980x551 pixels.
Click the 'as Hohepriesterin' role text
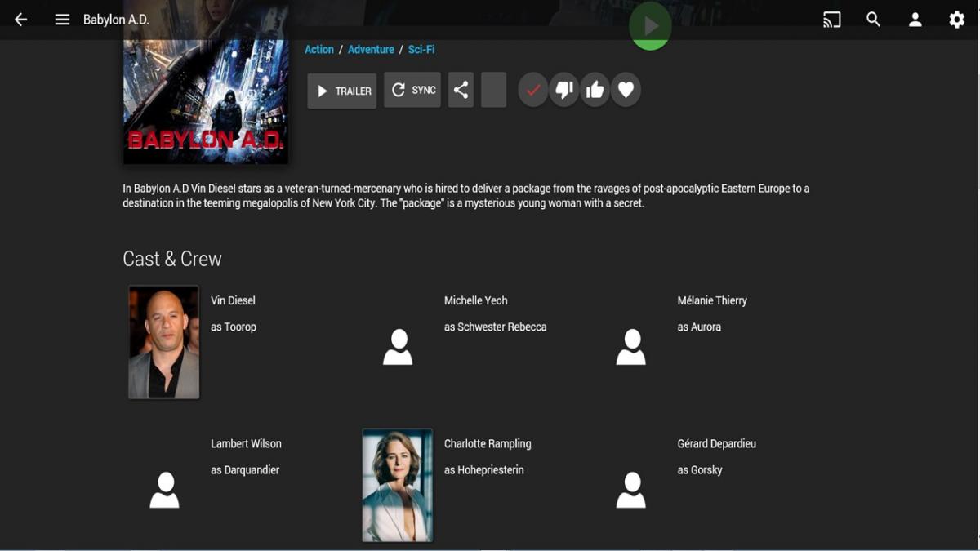pyautogui.click(x=484, y=470)
